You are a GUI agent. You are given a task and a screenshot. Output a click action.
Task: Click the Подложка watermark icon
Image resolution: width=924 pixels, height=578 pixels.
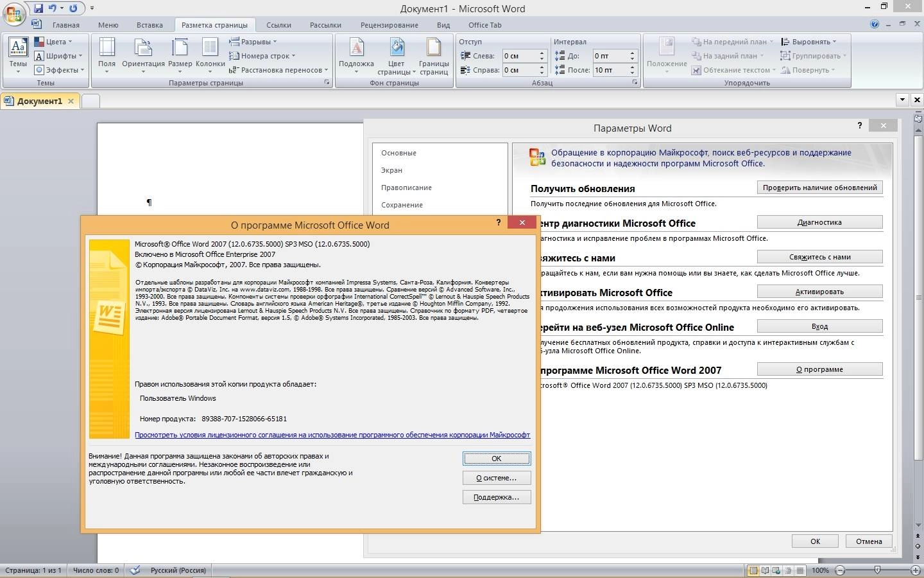coord(356,47)
